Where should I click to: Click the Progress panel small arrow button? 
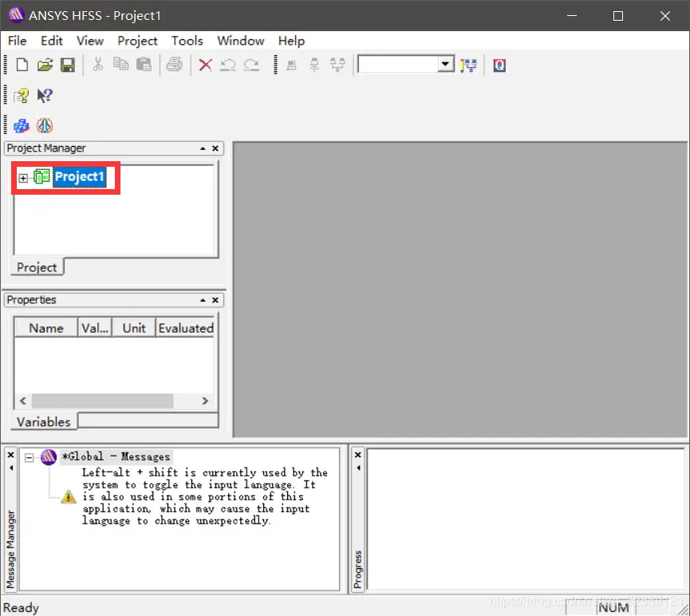click(358, 468)
